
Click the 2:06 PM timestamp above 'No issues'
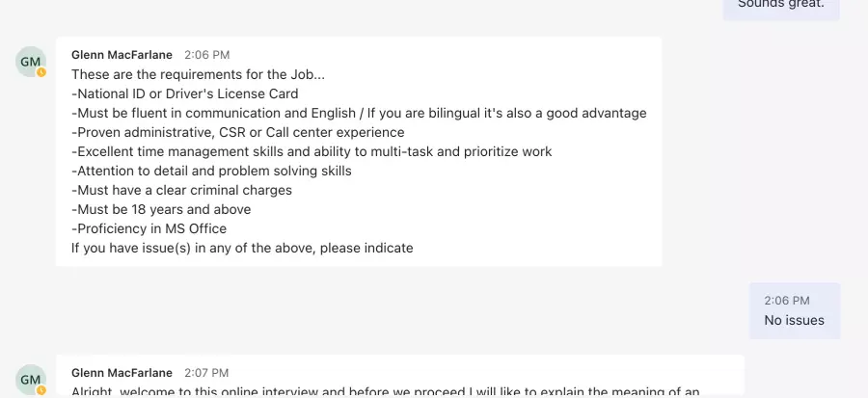[787, 301]
